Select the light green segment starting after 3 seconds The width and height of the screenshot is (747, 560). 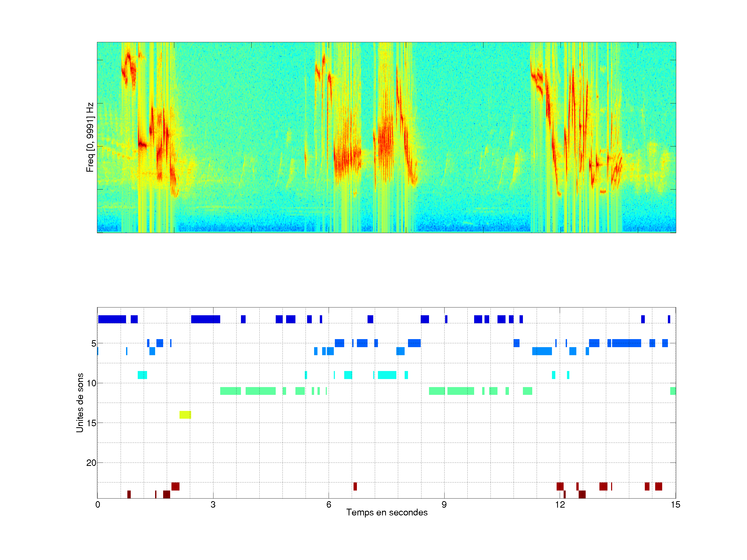coord(230,391)
